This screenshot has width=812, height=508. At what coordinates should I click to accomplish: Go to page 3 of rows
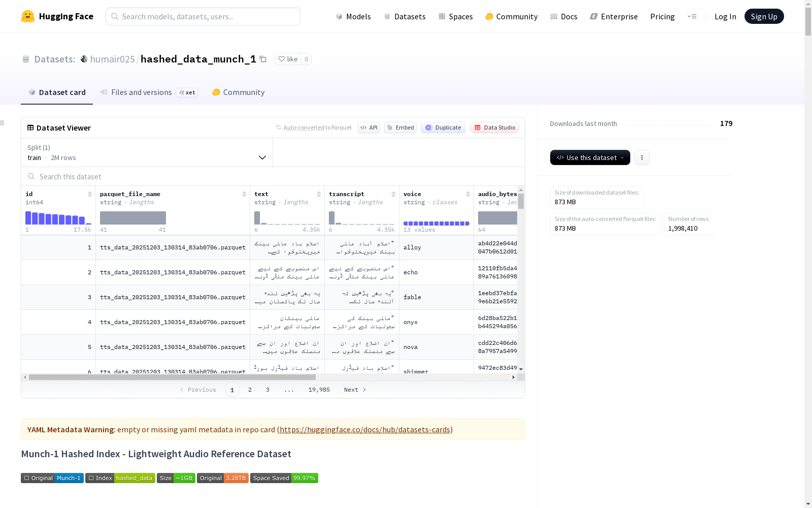(267, 390)
